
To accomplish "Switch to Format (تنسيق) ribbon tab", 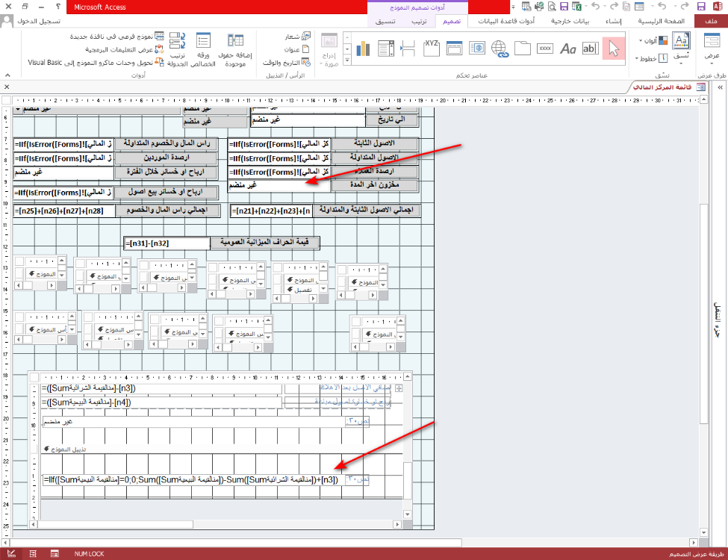I will 385,22.
